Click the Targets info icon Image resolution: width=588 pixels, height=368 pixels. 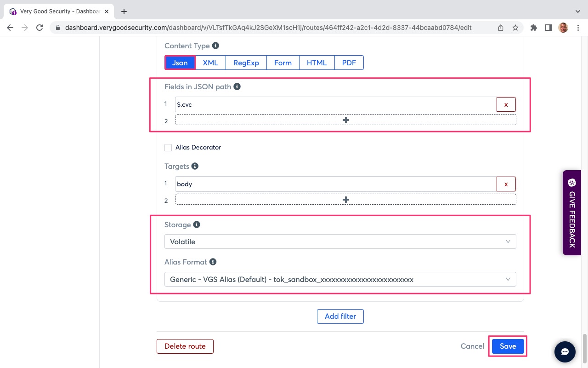click(x=195, y=166)
